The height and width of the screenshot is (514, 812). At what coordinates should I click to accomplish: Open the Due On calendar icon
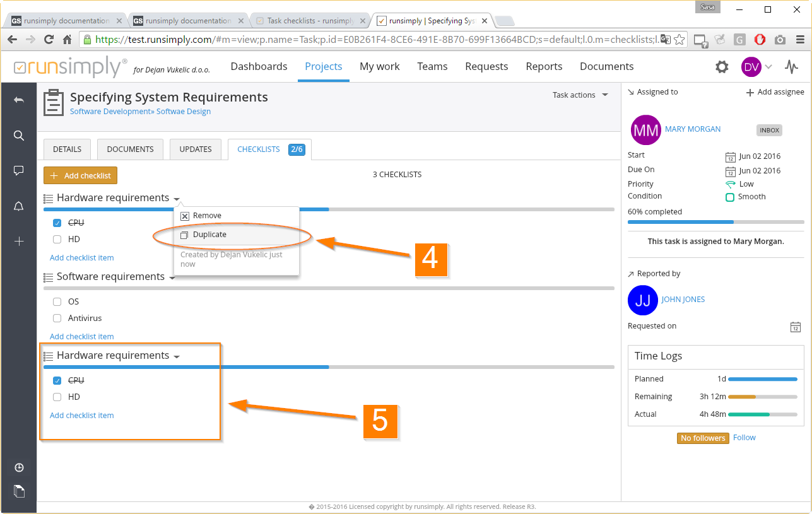[731, 171]
